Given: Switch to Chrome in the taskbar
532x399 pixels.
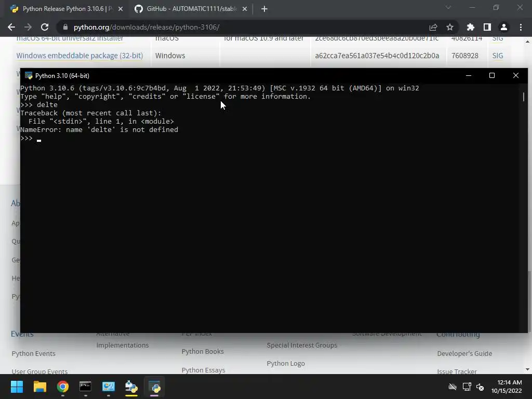Looking at the screenshot, I should coord(63,387).
